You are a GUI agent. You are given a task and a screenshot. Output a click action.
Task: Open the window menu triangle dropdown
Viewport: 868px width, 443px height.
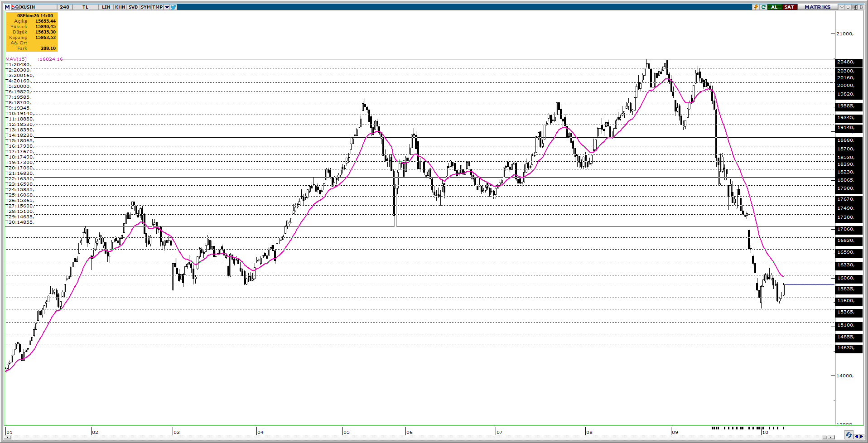tap(842, 7)
